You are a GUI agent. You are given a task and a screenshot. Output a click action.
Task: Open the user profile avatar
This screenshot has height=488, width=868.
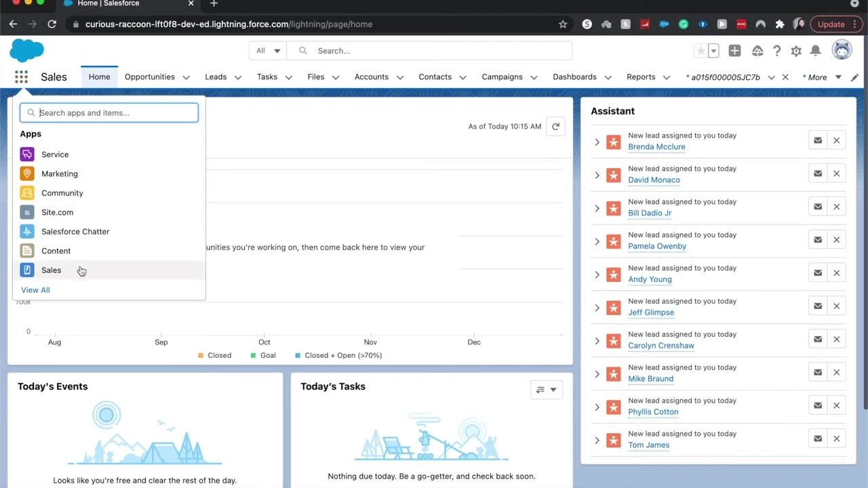pos(842,50)
